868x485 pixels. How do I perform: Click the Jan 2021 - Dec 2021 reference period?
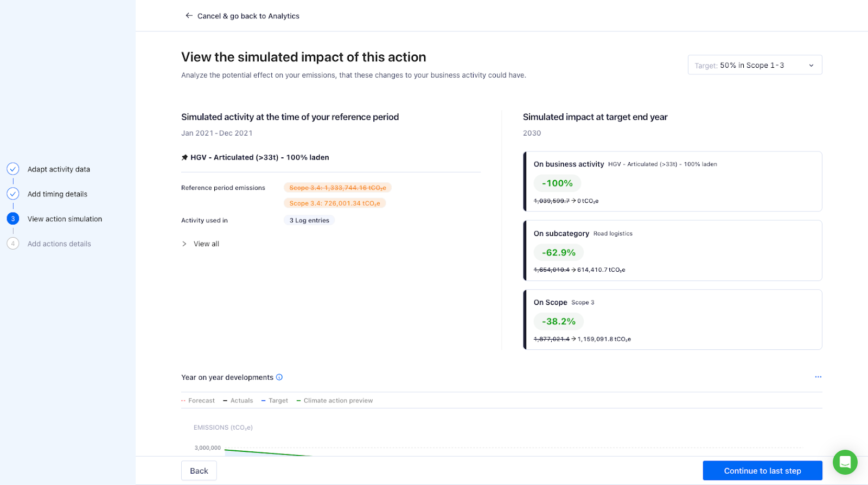coord(217,133)
